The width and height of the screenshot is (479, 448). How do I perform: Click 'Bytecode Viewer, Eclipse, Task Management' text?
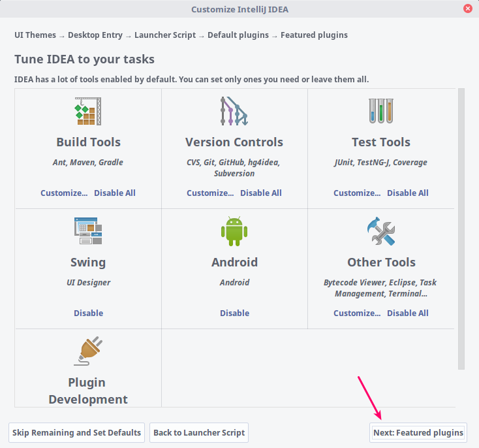pyautogui.click(x=380, y=288)
